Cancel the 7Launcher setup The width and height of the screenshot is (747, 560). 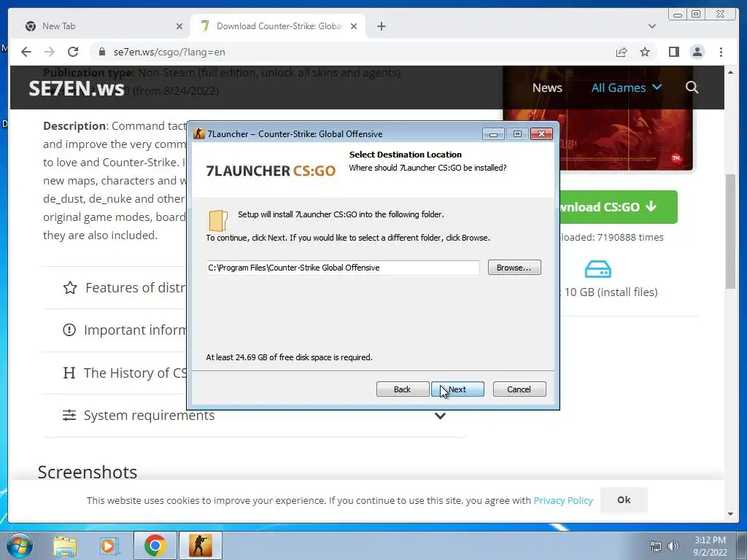click(519, 389)
